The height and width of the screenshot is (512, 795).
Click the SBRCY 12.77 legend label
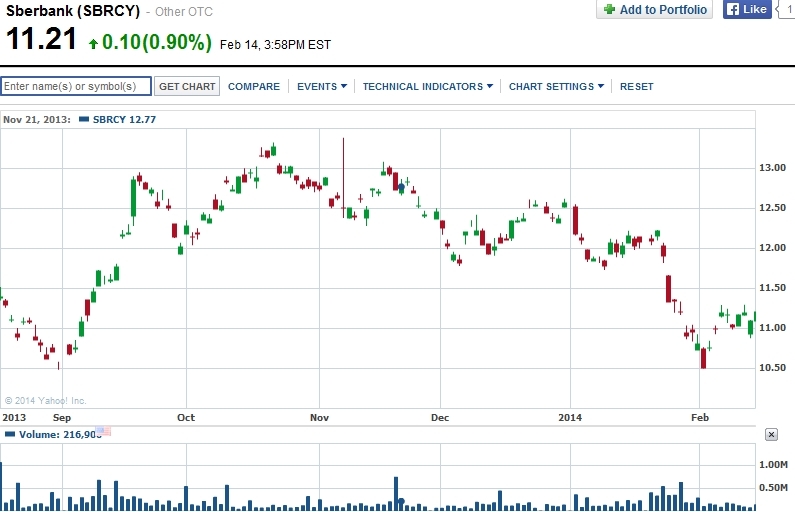point(124,120)
